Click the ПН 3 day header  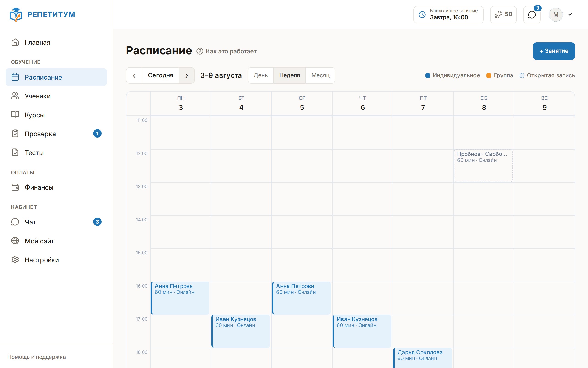(x=181, y=103)
